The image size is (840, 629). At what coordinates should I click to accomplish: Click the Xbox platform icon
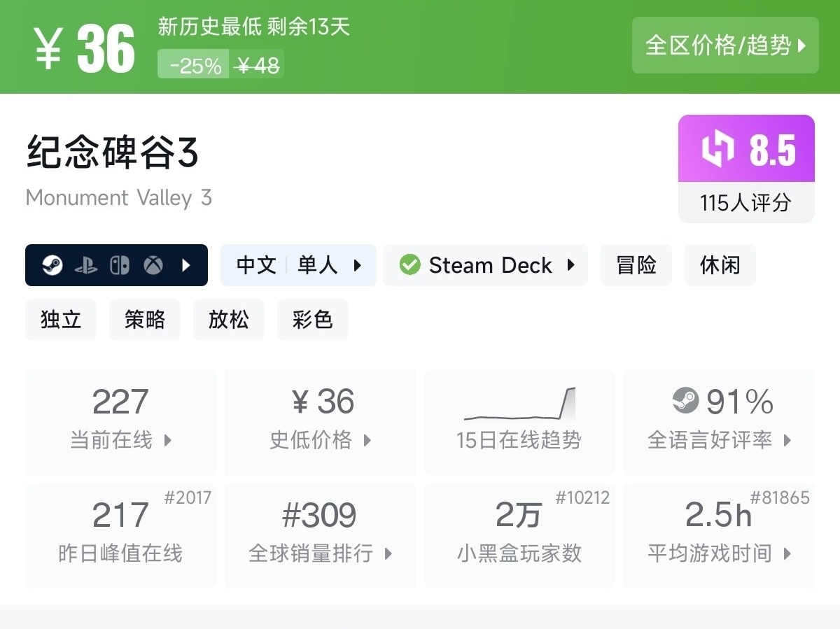153,265
